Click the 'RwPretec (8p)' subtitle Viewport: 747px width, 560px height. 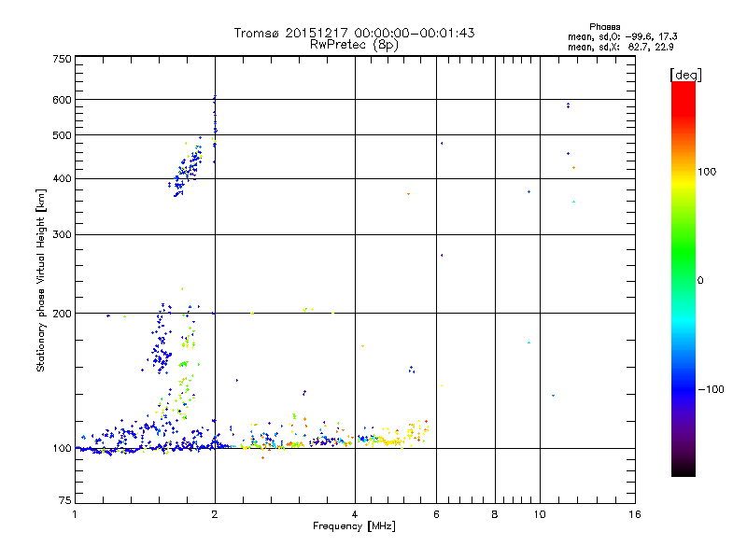(x=354, y=45)
